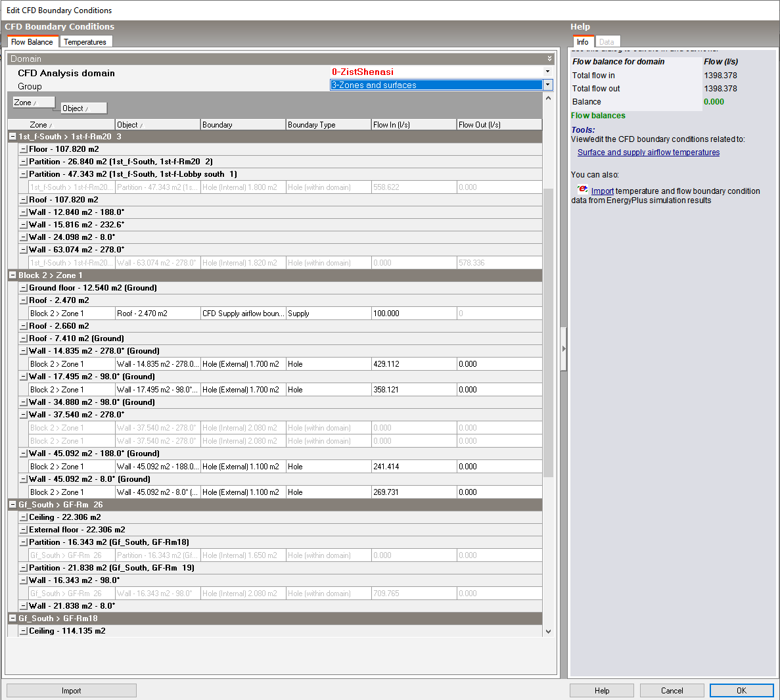Screen dimensions: 780x700
Task: Sort by the Object column header
Action: pos(158,125)
